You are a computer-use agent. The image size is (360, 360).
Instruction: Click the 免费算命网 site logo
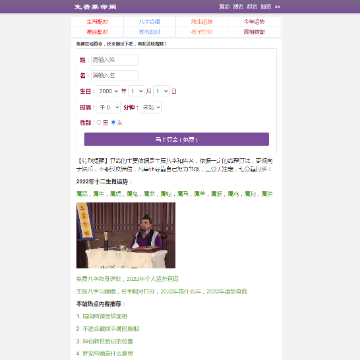[95, 7]
